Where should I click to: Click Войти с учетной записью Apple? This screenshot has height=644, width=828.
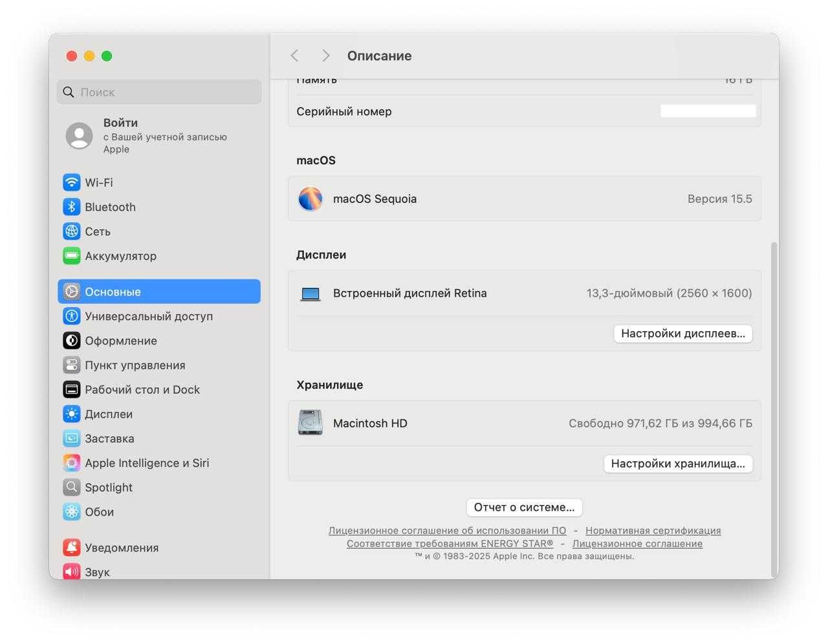159,136
